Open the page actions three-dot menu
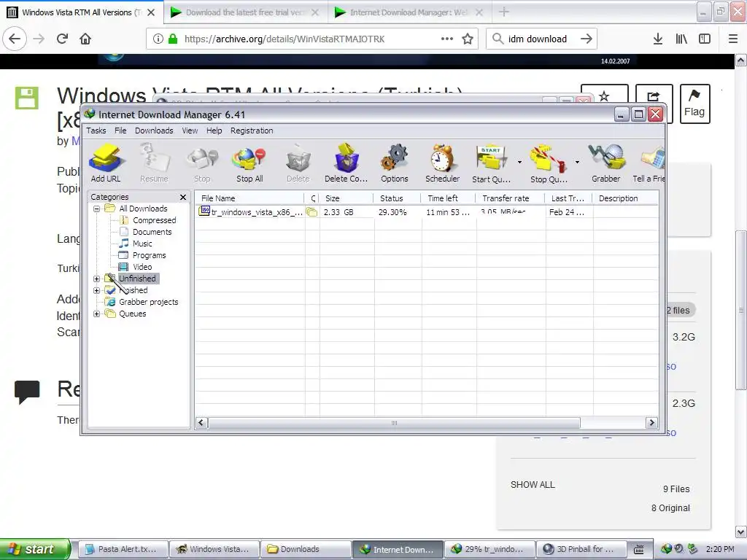 tap(447, 39)
